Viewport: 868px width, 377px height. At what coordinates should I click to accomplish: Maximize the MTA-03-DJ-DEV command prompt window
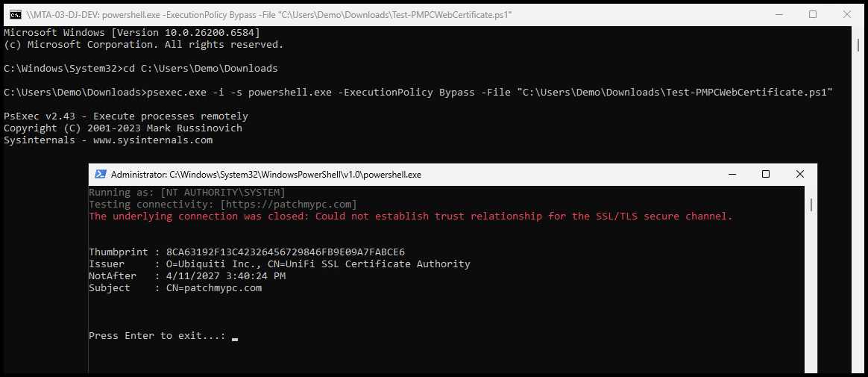pyautogui.click(x=813, y=15)
